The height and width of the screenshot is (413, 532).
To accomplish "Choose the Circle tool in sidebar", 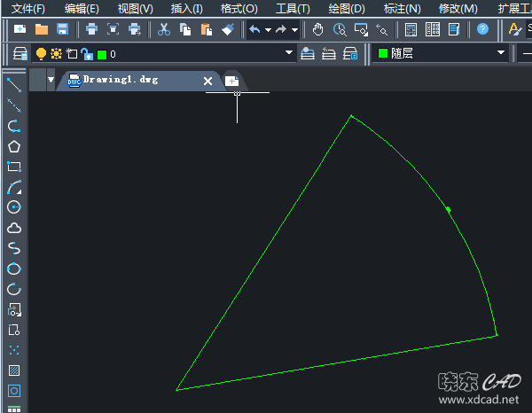I will 14,207.
